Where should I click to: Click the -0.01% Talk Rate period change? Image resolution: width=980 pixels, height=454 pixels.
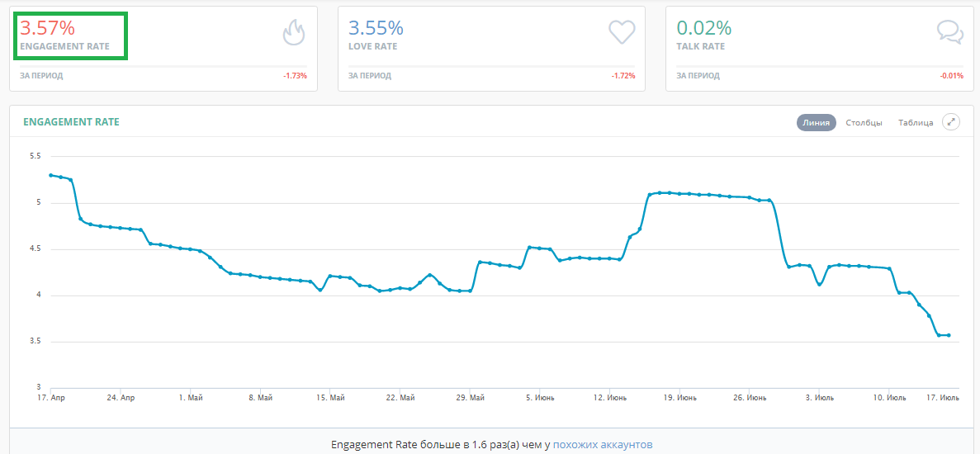951,76
